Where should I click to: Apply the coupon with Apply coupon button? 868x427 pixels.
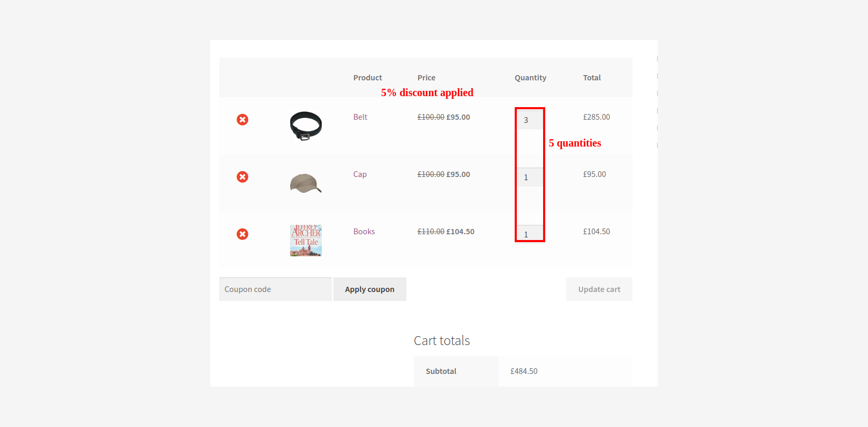[370, 289]
